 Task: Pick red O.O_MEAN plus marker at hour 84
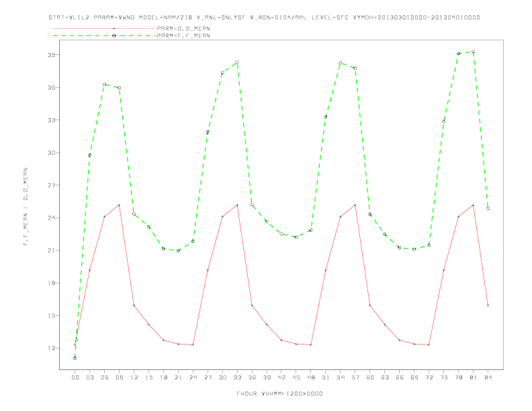coord(488,305)
